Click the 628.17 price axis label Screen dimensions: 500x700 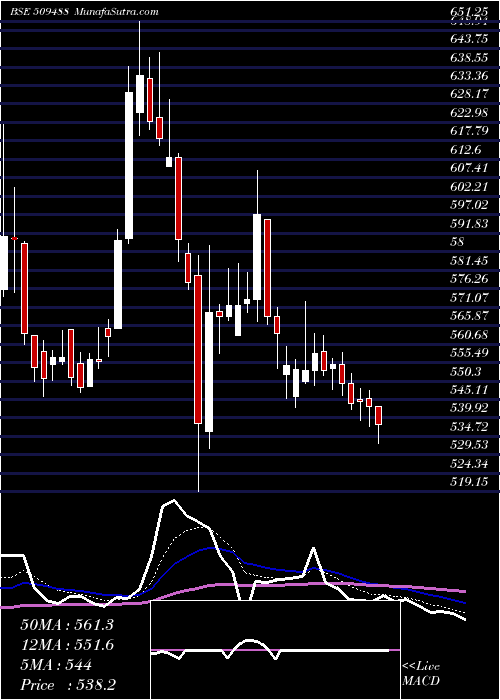[x=469, y=95]
